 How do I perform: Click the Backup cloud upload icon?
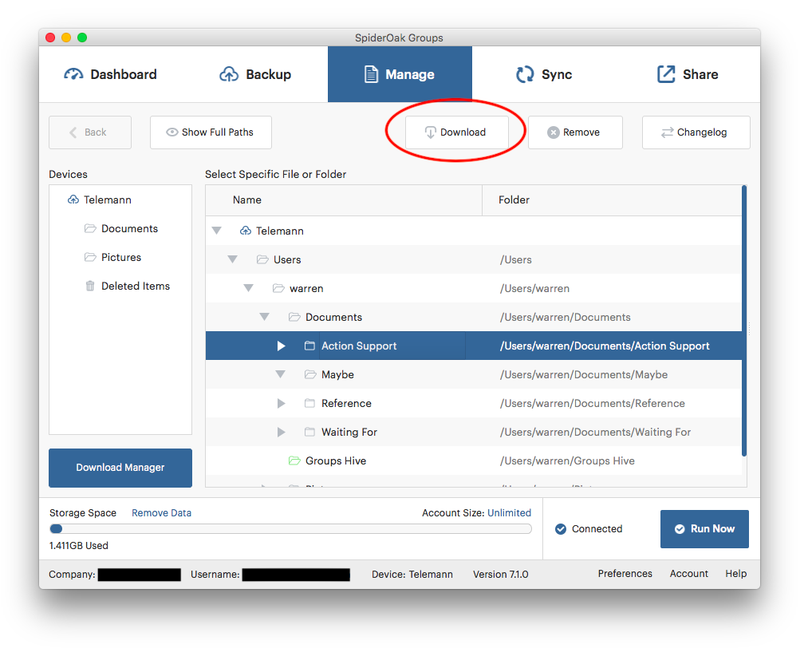(x=229, y=74)
